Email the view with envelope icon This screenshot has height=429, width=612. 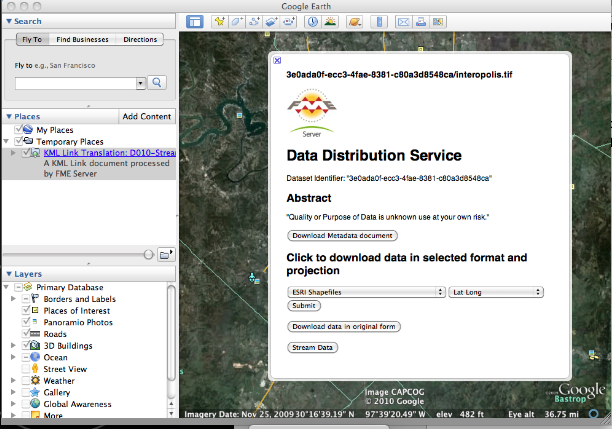pyautogui.click(x=404, y=21)
